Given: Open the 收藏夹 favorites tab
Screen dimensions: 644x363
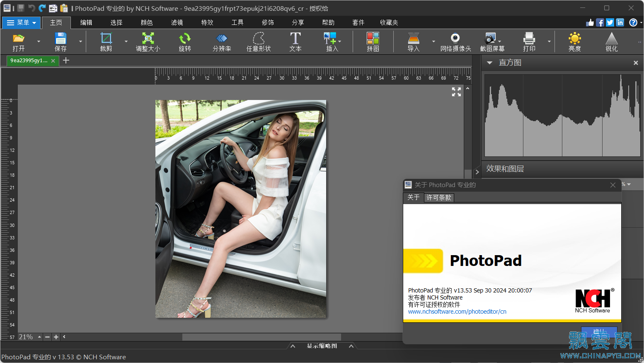Looking at the screenshot, I should pyautogui.click(x=389, y=22).
